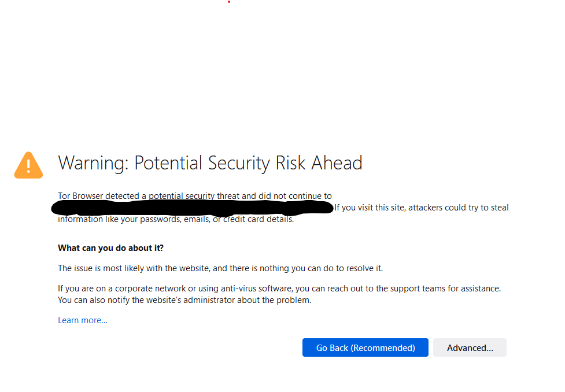This screenshot has width=565, height=392.
Task: Select the What can you do about it? subheading
Action: tap(110, 248)
